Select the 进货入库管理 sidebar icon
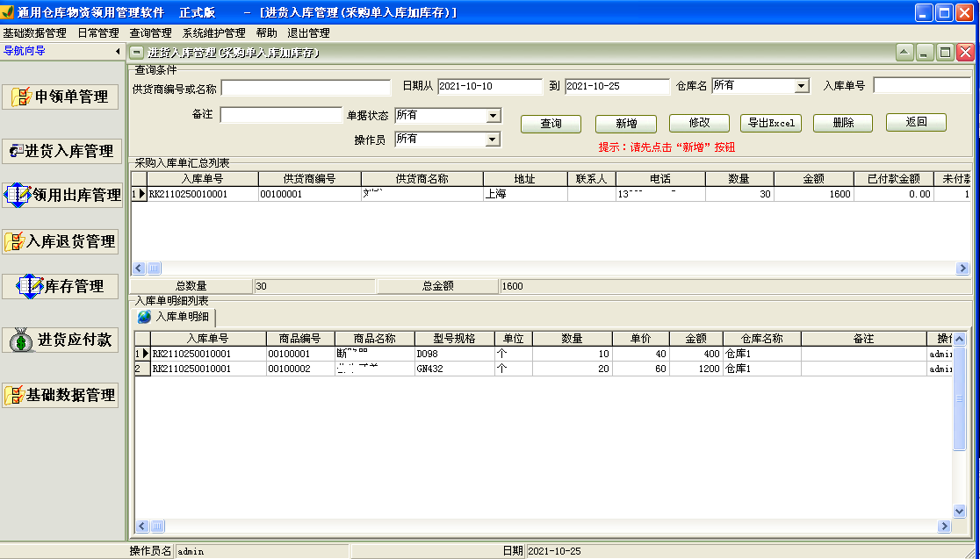 tap(61, 152)
